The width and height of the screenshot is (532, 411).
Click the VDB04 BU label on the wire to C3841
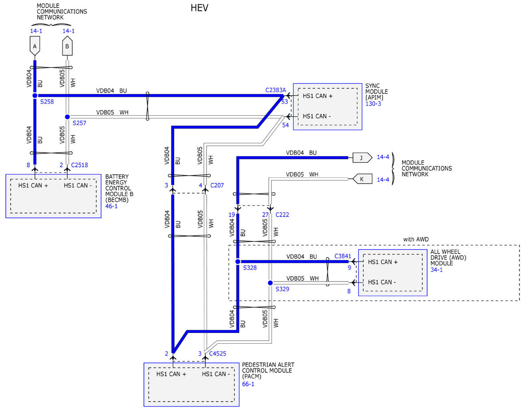301,257
